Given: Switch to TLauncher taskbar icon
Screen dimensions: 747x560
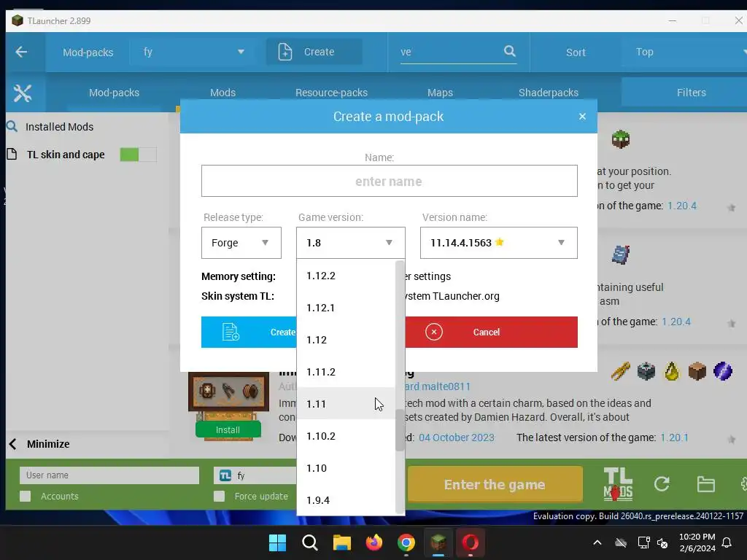Looking at the screenshot, I should pyautogui.click(x=438, y=542).
